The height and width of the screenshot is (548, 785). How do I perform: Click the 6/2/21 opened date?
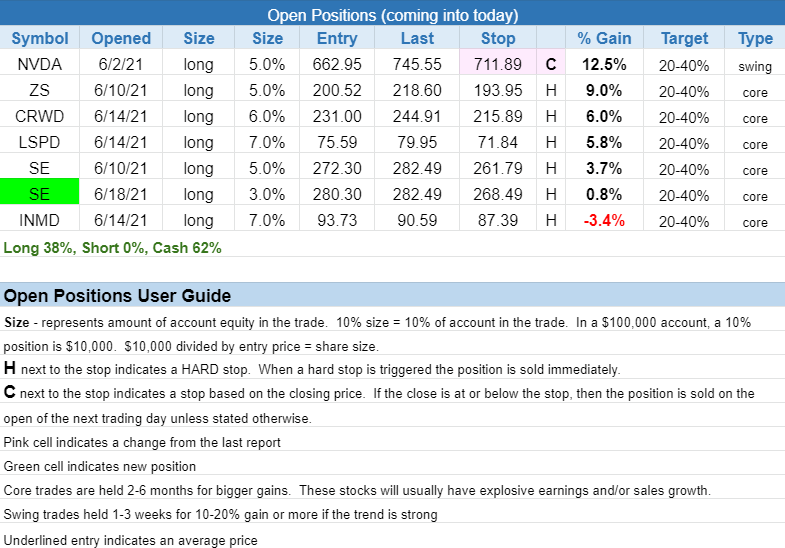pyautogui.click(x=121, y=64)
